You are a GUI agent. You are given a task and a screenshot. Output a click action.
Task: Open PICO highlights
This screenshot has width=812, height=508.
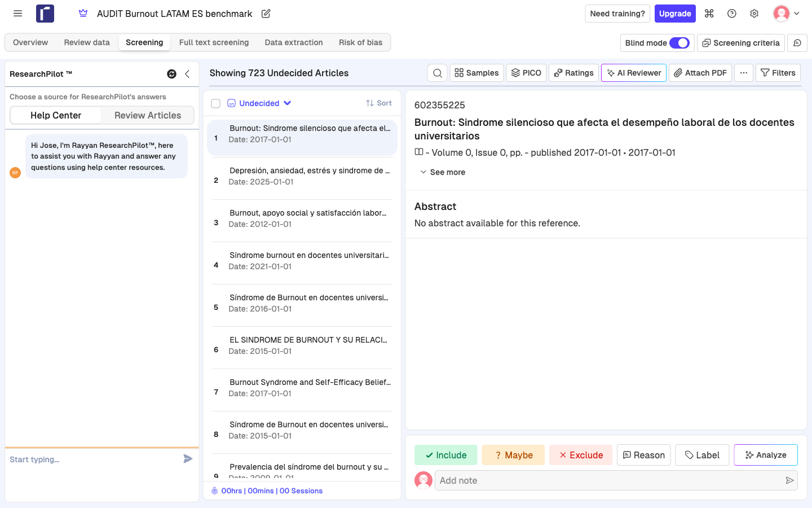click(x=526, y=73)
